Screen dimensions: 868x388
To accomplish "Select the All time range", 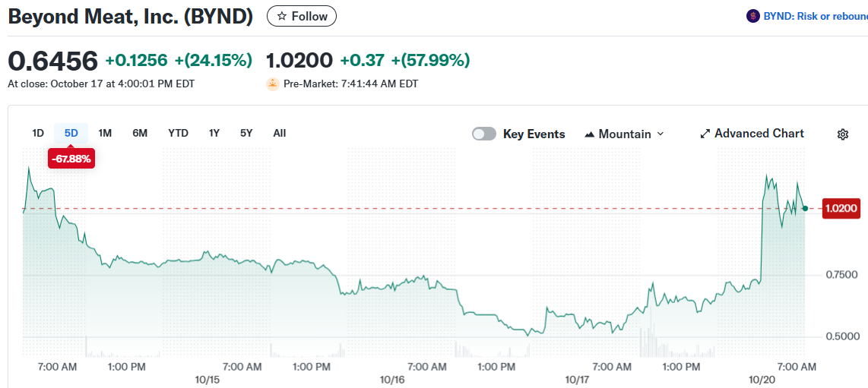I will coord(280,133).
